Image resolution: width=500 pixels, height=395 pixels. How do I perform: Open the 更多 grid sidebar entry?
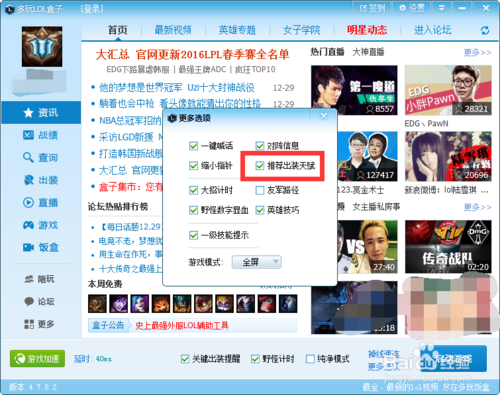coord(39,324)
